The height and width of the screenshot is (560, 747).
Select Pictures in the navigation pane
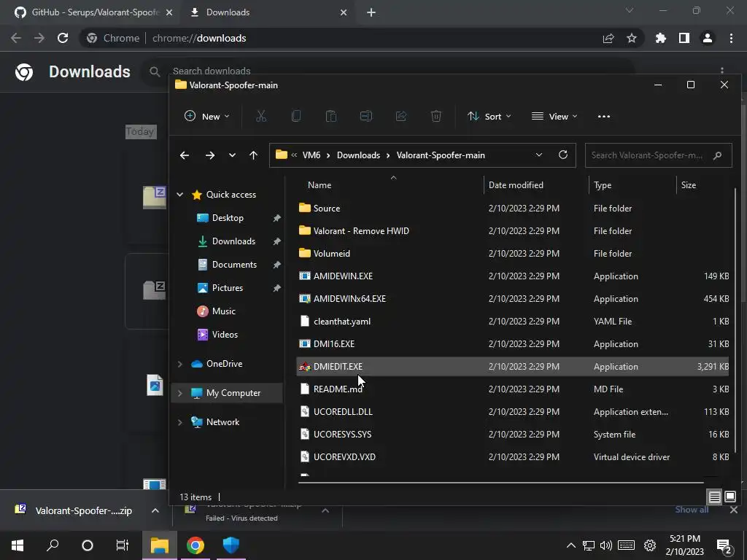coord(228,287)
